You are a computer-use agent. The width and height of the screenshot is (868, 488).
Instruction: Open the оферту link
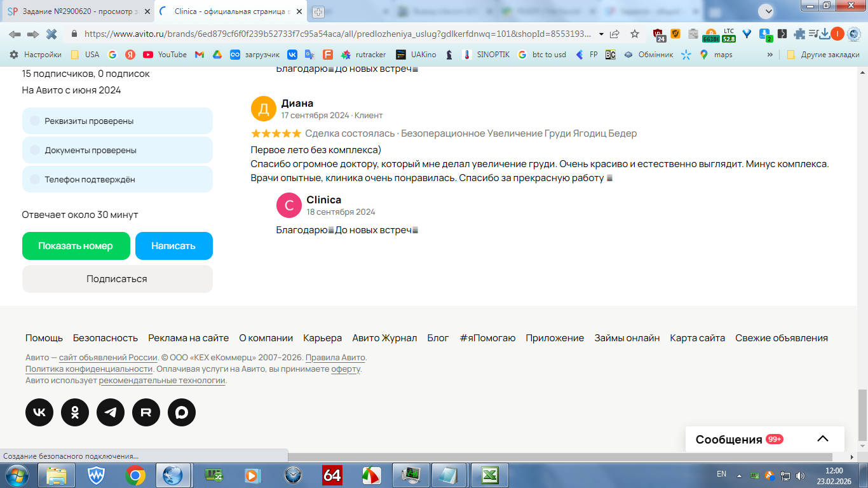click(346, 369)
